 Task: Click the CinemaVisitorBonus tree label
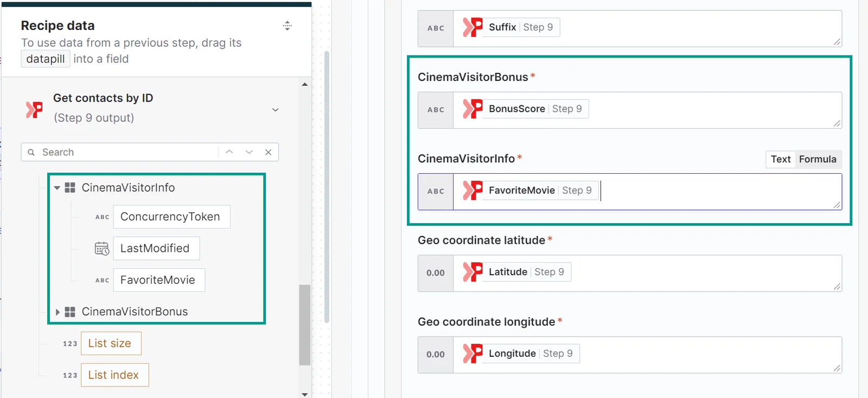coord(135,312)
